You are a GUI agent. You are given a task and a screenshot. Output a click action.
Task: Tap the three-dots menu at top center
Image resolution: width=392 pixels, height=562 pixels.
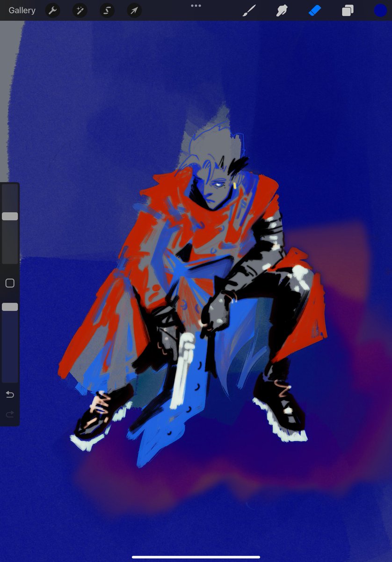[196, 6]
